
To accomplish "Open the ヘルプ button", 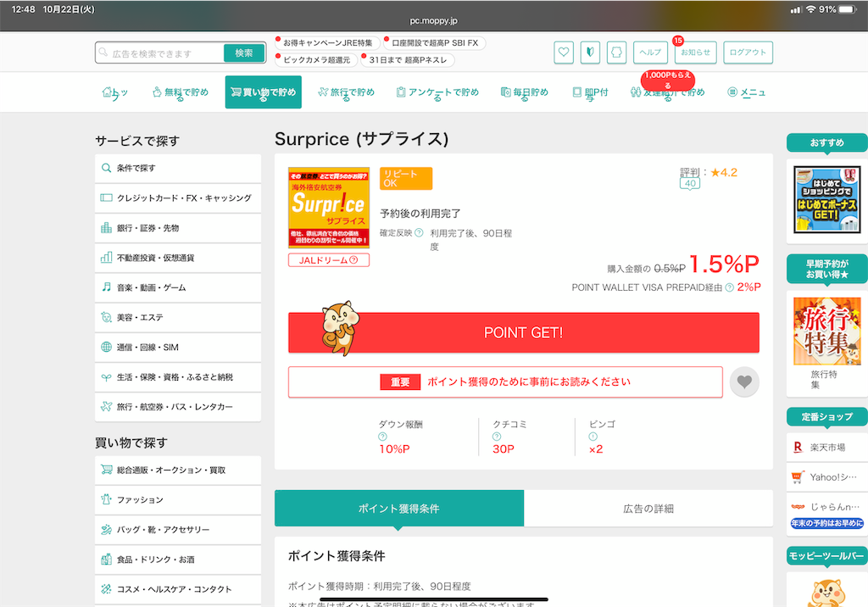I will pos(650,53).
